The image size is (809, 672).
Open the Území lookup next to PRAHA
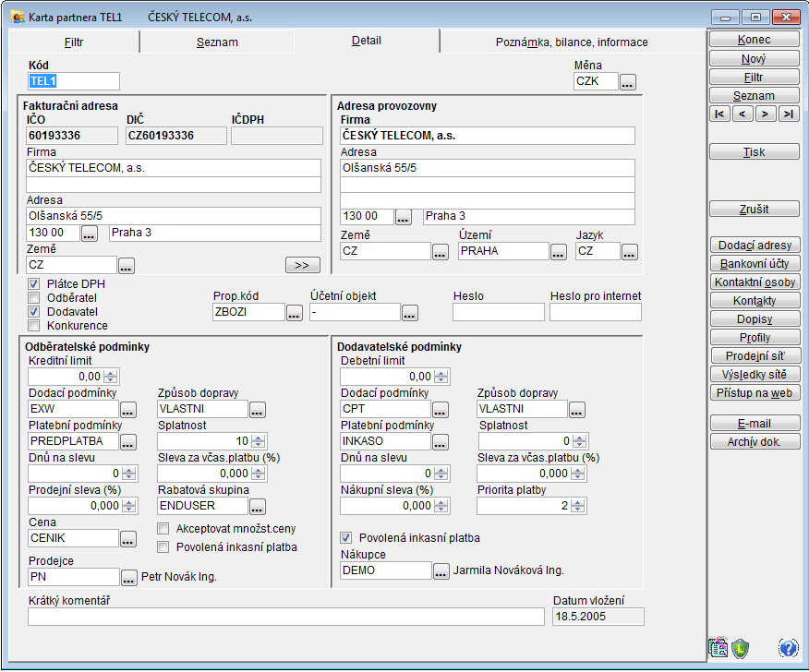click(x=558, y=252)
